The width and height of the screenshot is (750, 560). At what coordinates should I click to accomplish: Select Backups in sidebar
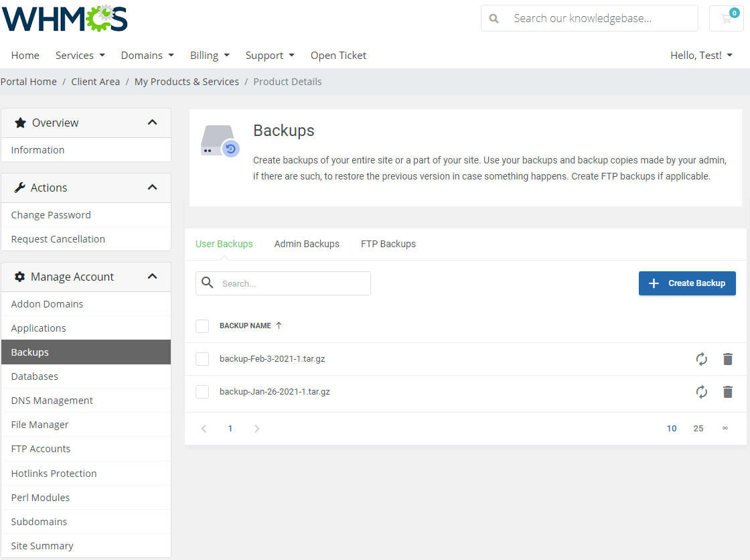tap(86, 352)
